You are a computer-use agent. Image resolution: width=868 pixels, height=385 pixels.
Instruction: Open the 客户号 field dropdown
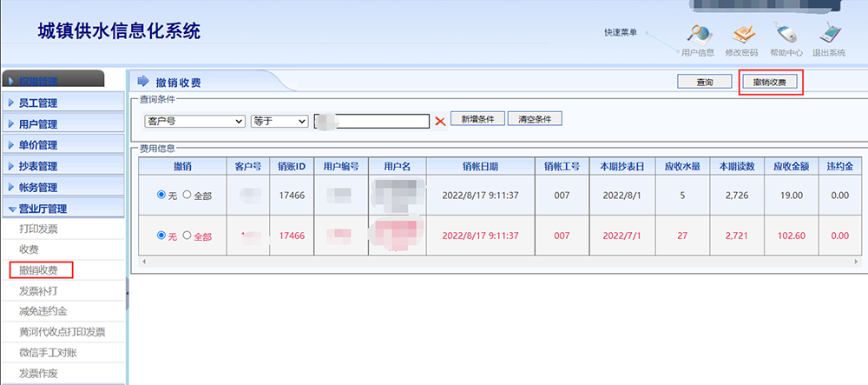click(x=194, y=121)
